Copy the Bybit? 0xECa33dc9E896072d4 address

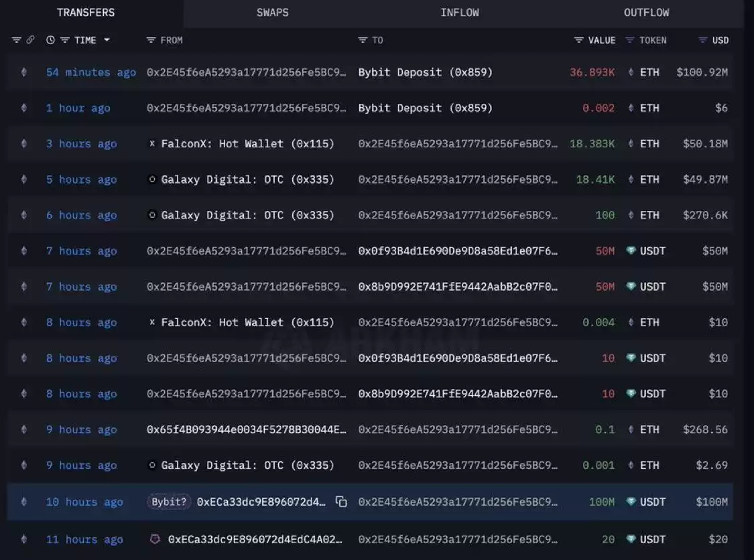[341, 501]
